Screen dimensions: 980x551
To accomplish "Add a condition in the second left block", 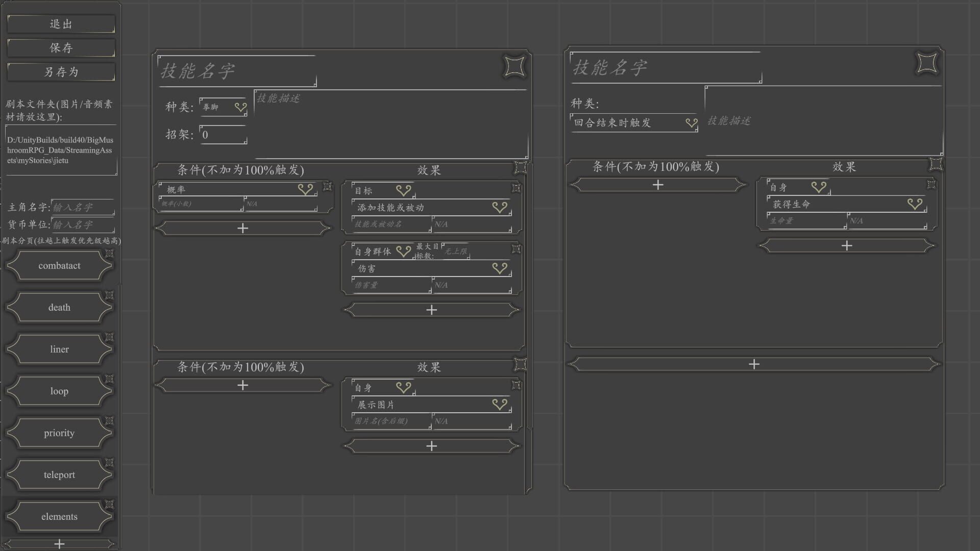I will click(243, 385).
